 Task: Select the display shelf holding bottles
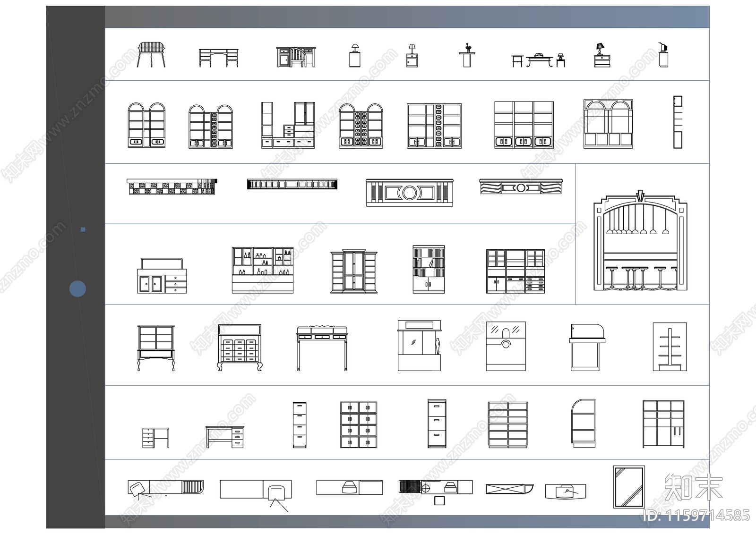pos(262,270)
